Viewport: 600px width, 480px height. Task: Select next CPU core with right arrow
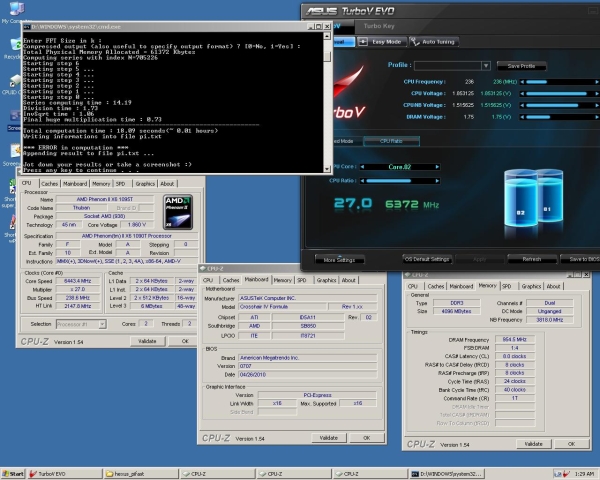coord(437,167)
